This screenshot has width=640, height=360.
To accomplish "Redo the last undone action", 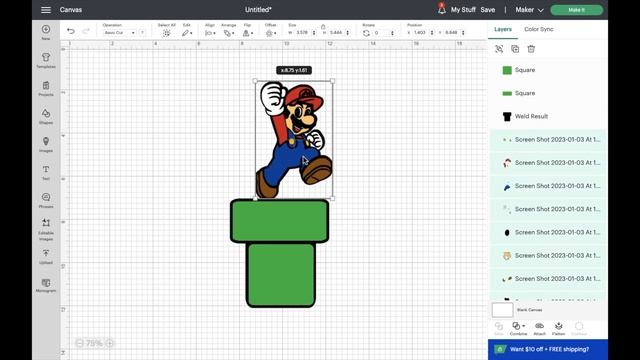I will pos(86,31).
